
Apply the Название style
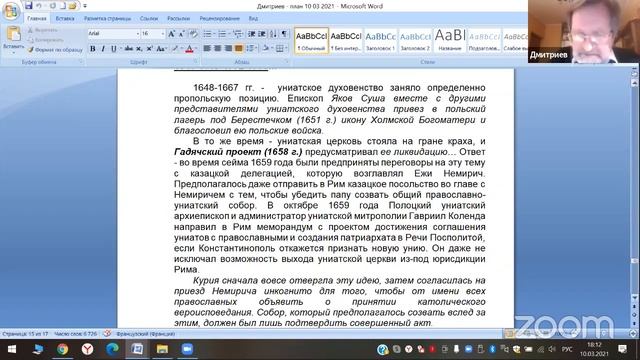coord(450,41)
